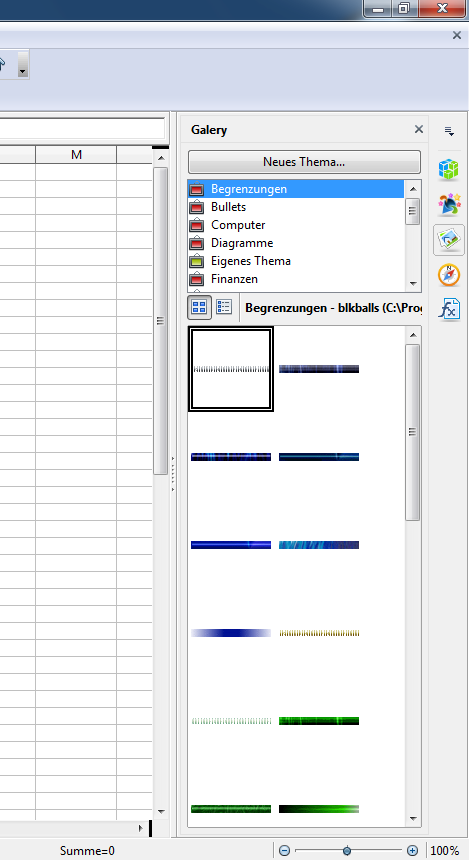Switch gallery to detailed list view

point(224,307)
